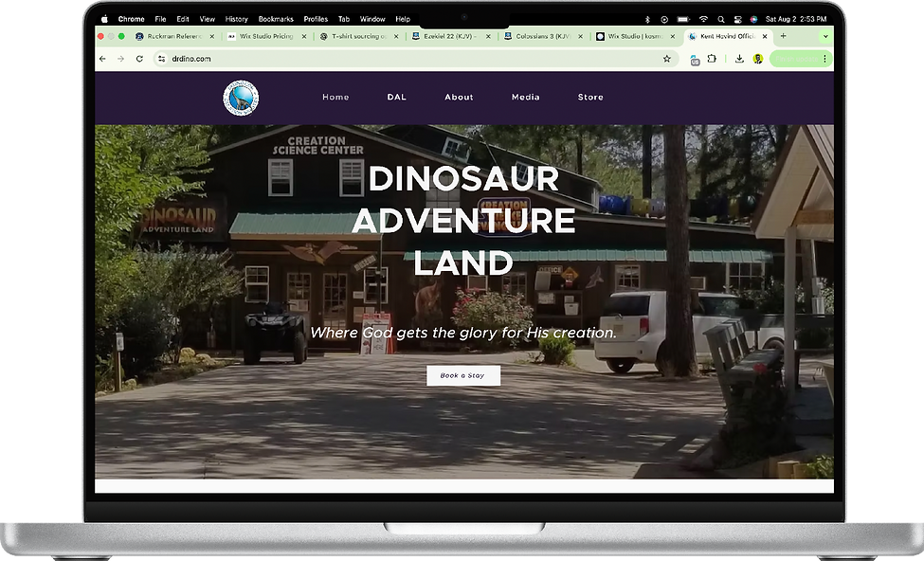This screenshot has width=924, height=561.
Task: Open the Profiles menu
Action: coord(316,19)
